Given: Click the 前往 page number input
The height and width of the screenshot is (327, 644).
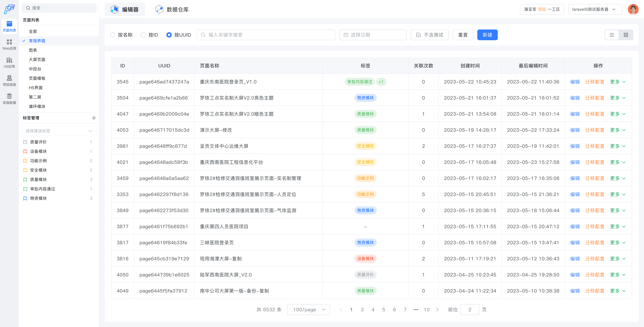Looking at the screenshot, I should pyautogui.click(x=470, y=309).
